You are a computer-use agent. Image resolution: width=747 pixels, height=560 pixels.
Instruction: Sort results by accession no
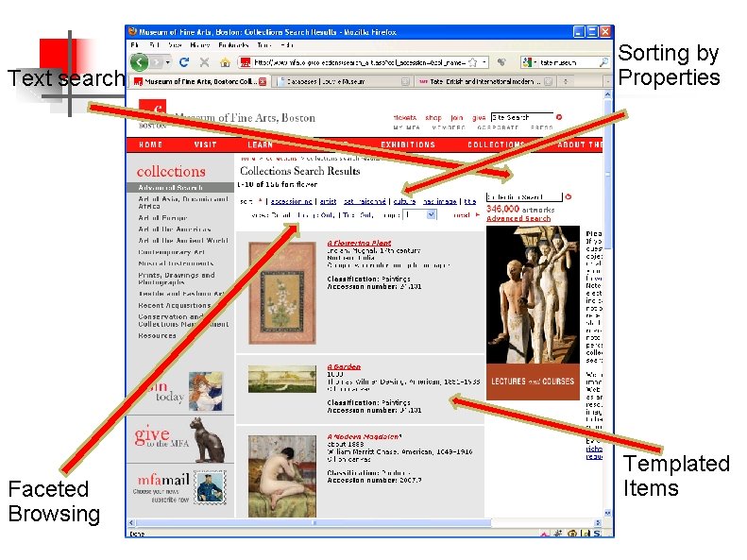[291, 201]
